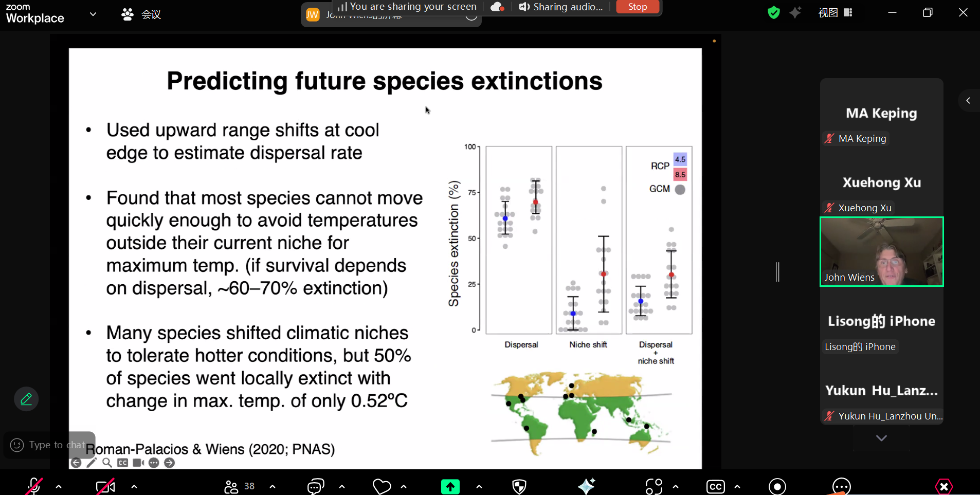Image resolution: width=980 pixels, height=495 pixels.
Task: Start recording with the record icon
Action: [777, 486]
